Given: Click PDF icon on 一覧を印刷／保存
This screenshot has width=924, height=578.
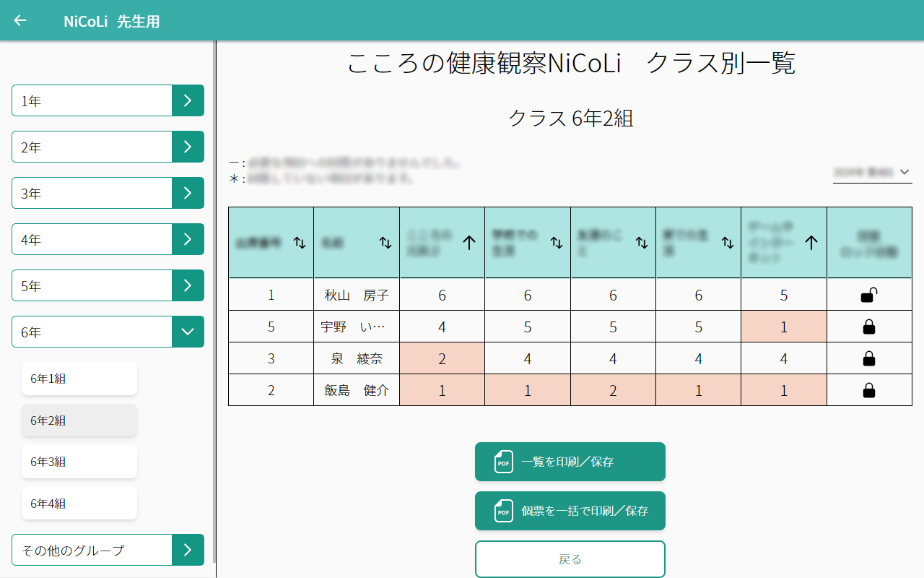Looking at the screenshot, I should pyautogui.click(x=504, y=462).
